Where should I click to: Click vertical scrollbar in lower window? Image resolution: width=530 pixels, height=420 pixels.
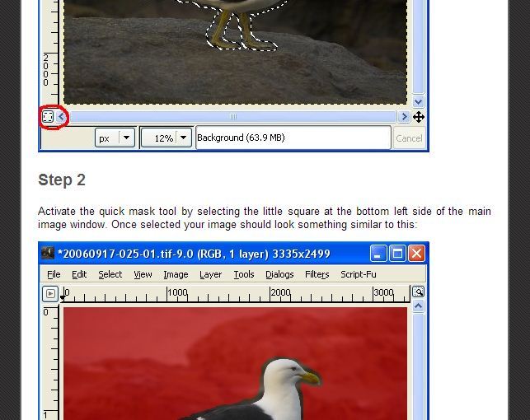point(418,366)
